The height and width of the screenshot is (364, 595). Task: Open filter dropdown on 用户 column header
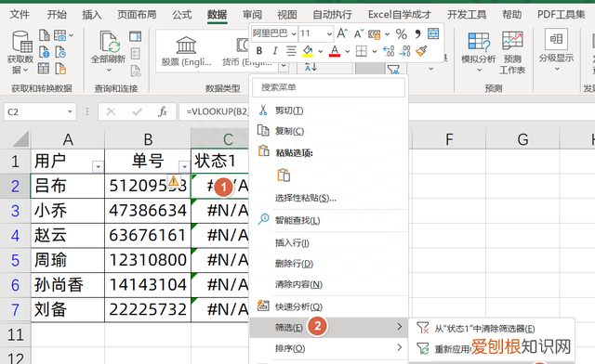click(x=99, y=166)
